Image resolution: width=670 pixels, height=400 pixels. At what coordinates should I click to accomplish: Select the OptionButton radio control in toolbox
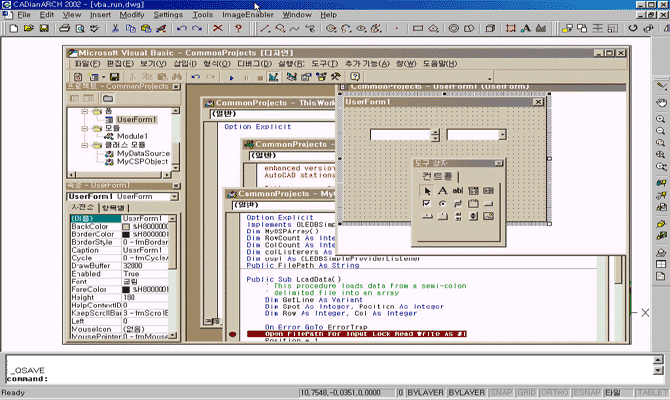[442, 203]
